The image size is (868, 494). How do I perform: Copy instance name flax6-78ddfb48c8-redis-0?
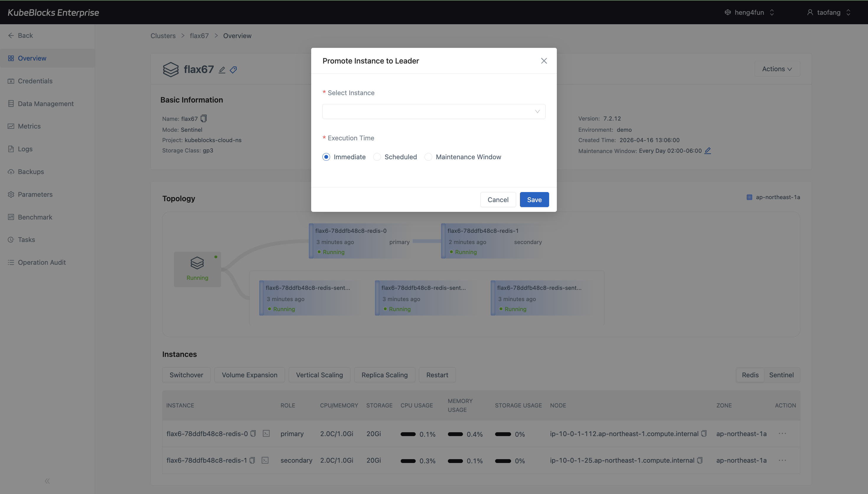point(253,433)
